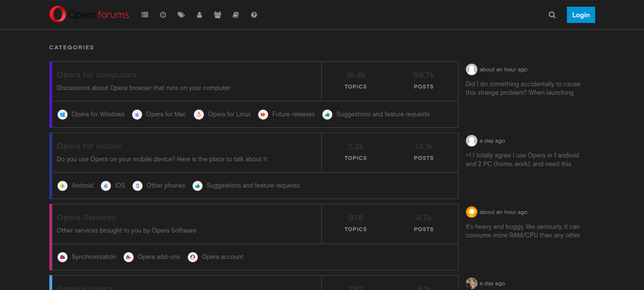Click the Synchronization cloud icon
The image size is (644, 290).
[62, 257]
